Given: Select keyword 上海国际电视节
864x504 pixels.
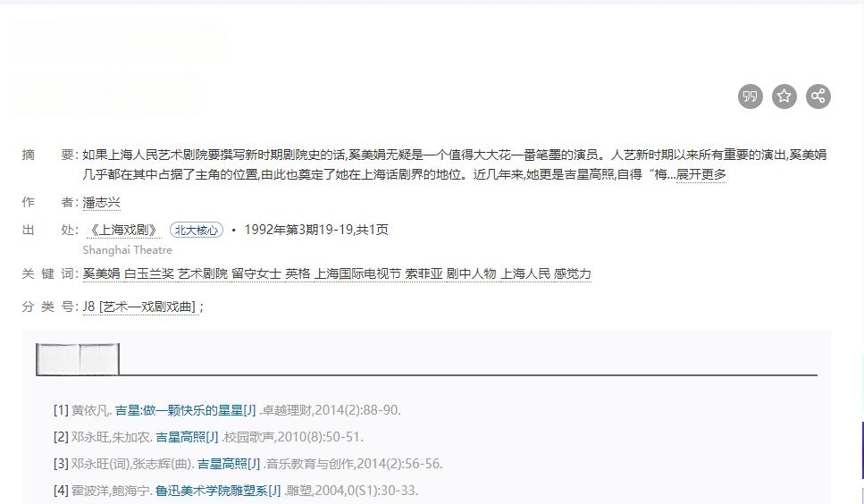Looking at the screenshot, I should (357, 273).
